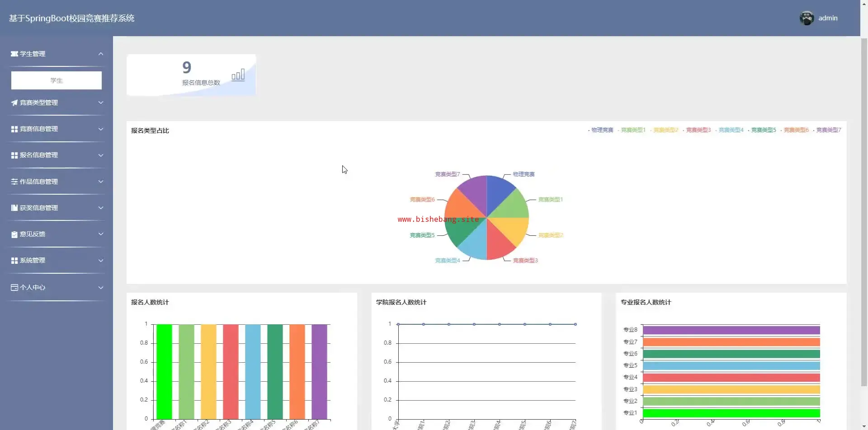Expand 报名信息管理 using its chevron

point(101,155)
